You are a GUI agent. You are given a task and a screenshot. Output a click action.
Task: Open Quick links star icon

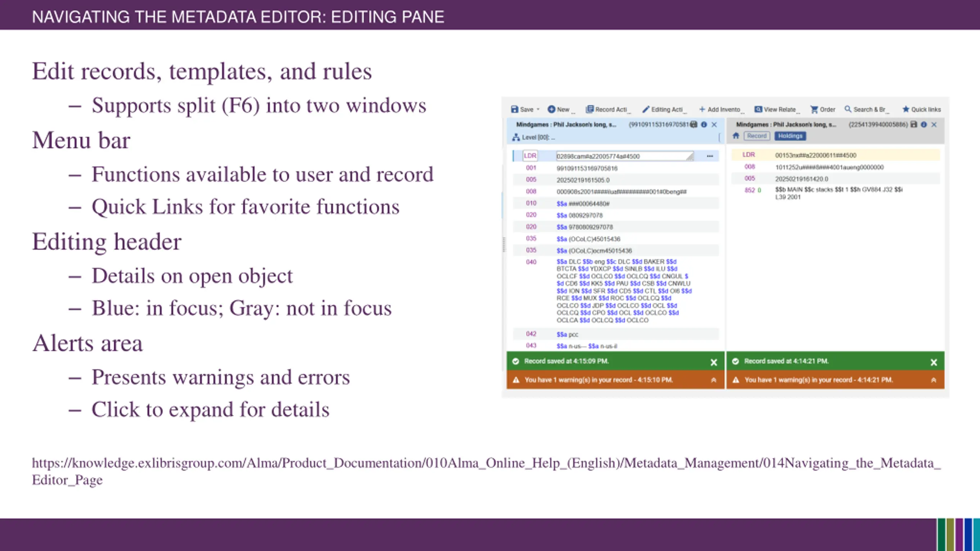coord(906,109)
